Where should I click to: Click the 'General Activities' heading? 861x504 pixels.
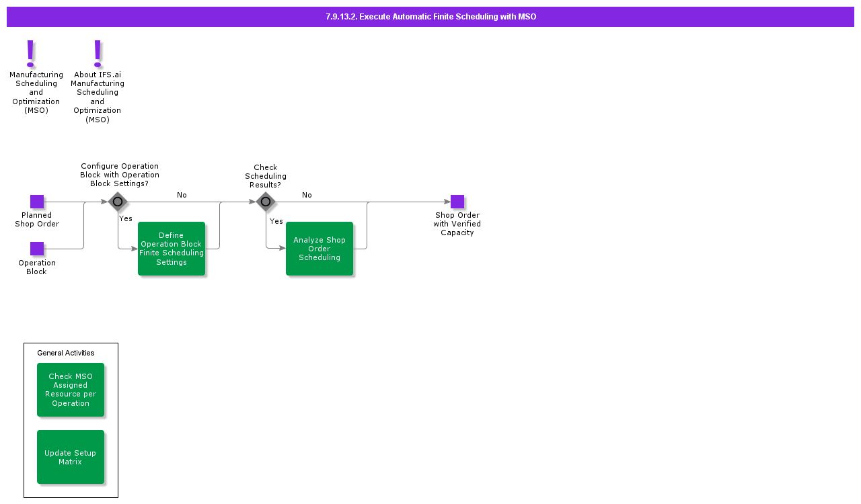click(66, 353)
